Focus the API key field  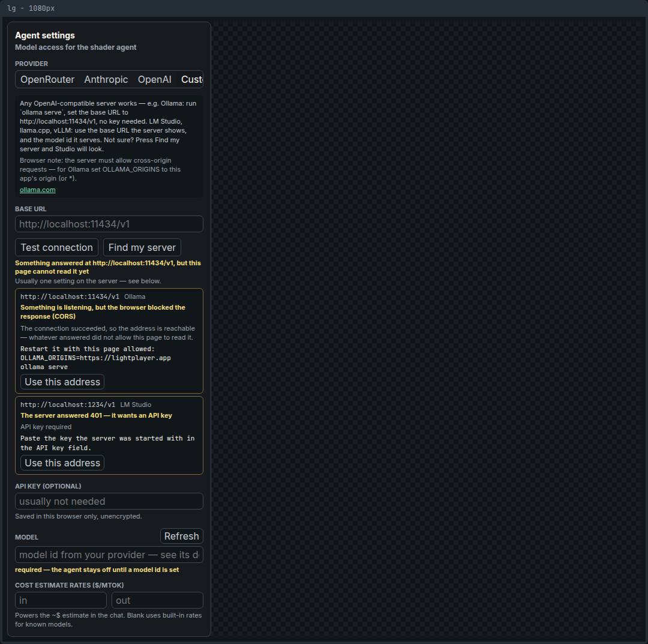coord(109,501)
